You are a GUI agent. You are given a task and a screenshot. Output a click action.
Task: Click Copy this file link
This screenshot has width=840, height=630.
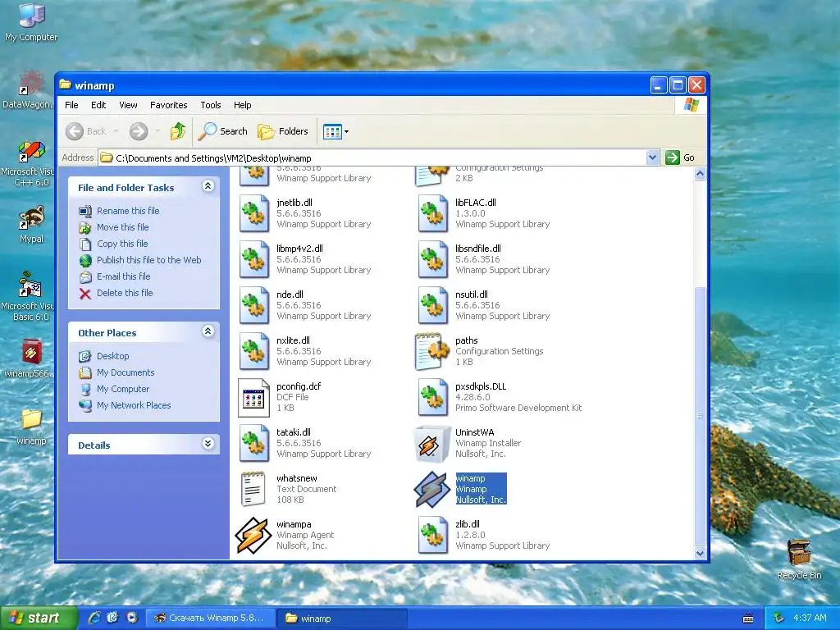(x=122, y=244)
